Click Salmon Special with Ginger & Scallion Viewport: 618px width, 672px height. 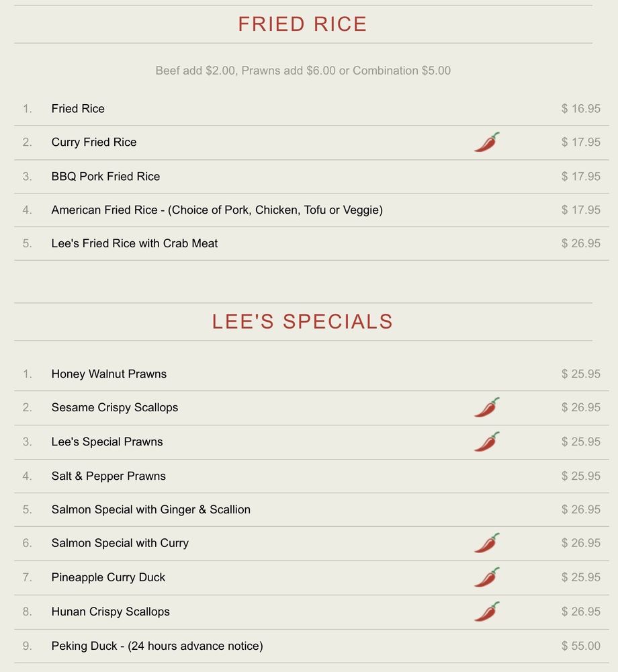click(150, 509)
